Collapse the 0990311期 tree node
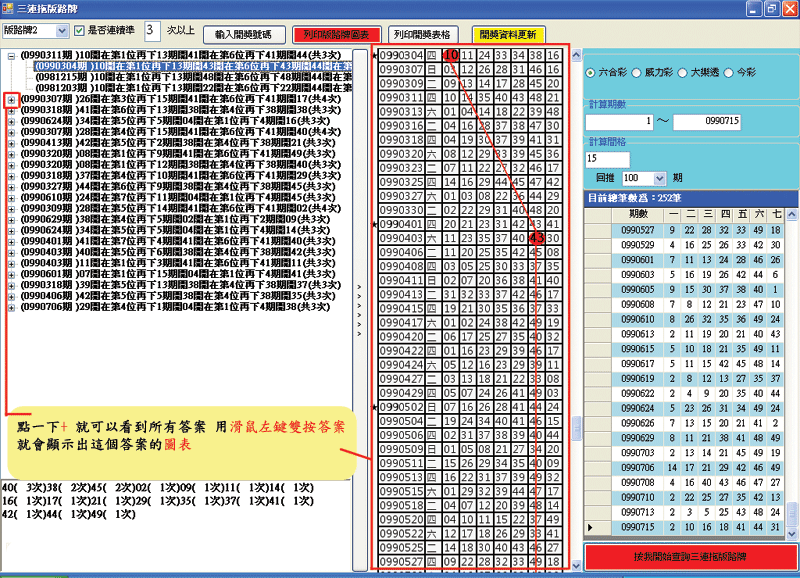Screen dimensions: 800x578 (x=11, y=56)
